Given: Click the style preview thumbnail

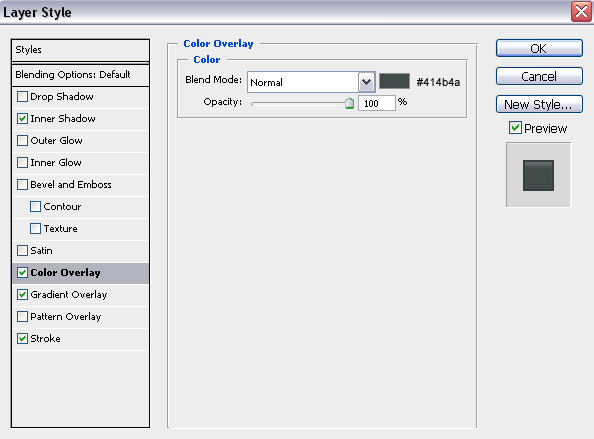Looking at the screenshot, I should pos(538,175).
